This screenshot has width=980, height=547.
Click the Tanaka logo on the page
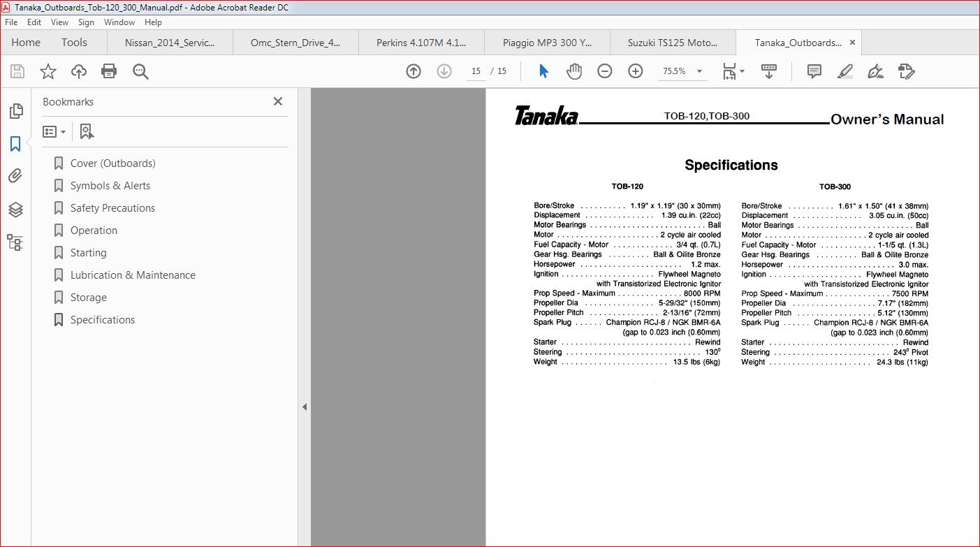pyautogui.click(x=546, y=116)
